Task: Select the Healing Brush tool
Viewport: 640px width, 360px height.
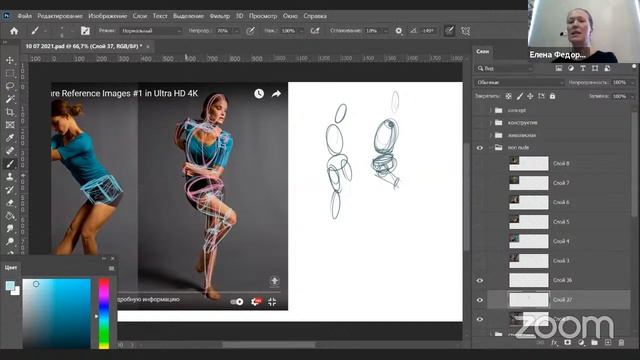Action: (10, 151)
